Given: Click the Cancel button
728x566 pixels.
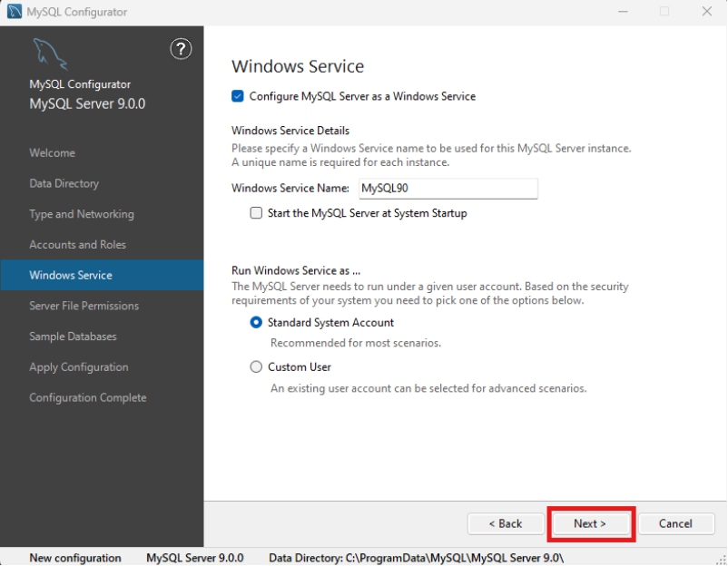Looking at the screenshot, I should (x=676, y=523).
